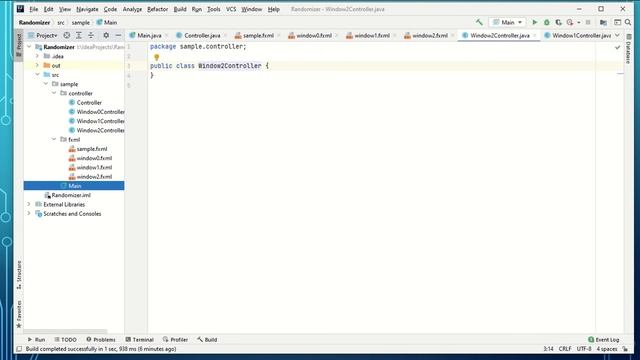
Task: Select Randomizer.iml file
Action: coord(71,195)
